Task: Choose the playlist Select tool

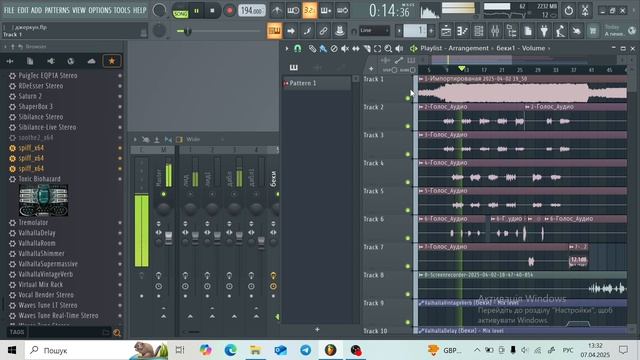Action: tap(378, 49)
